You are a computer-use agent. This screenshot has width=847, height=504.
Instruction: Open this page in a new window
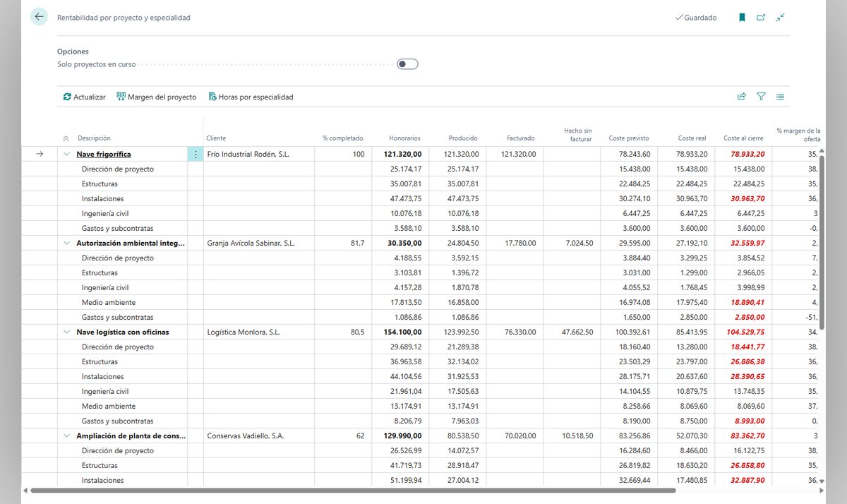pos(761,18)
